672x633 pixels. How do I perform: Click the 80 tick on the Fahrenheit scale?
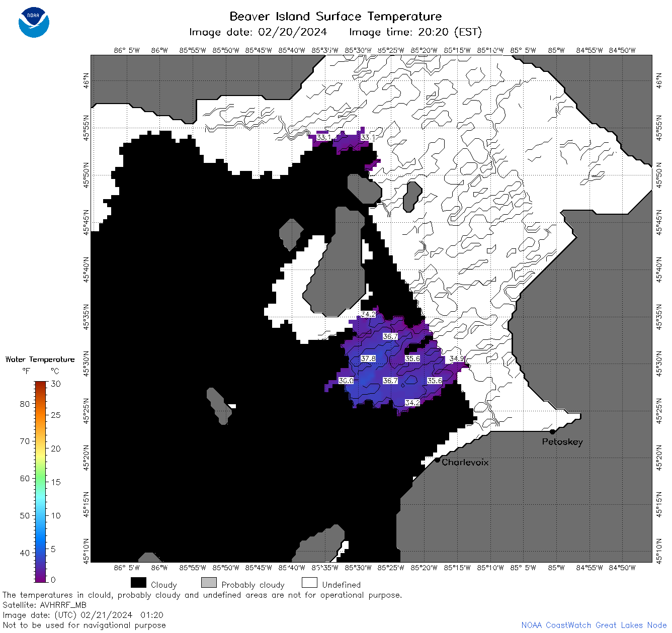click(25, 404)
